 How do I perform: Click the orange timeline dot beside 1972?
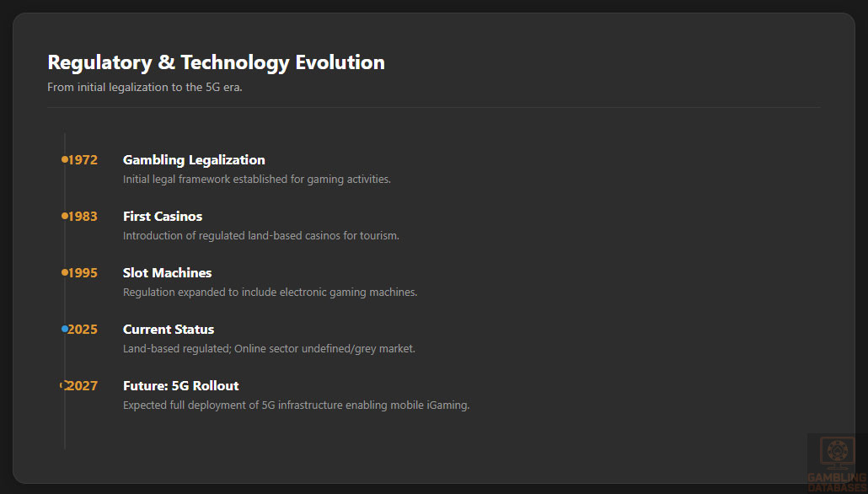click(x=65, y=159)
